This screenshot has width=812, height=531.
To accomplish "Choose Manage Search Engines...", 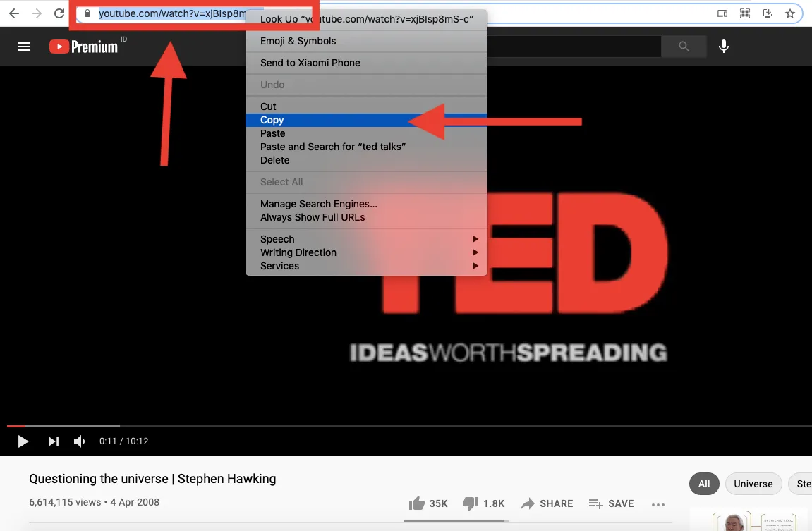I will tap(366, 204).
